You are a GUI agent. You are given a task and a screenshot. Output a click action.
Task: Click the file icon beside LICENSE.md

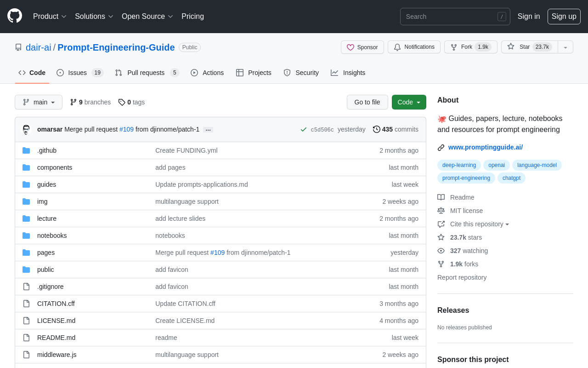click(26, 321)
